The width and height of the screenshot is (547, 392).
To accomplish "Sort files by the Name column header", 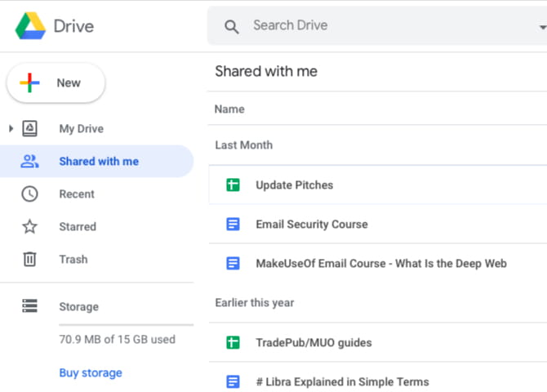I will [x=229, y=109].
